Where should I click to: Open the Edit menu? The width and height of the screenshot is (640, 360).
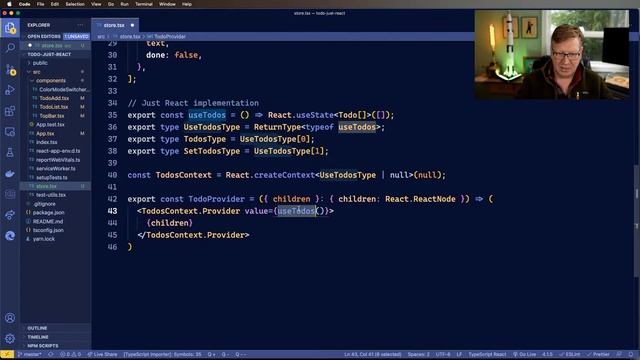[55, 4]
